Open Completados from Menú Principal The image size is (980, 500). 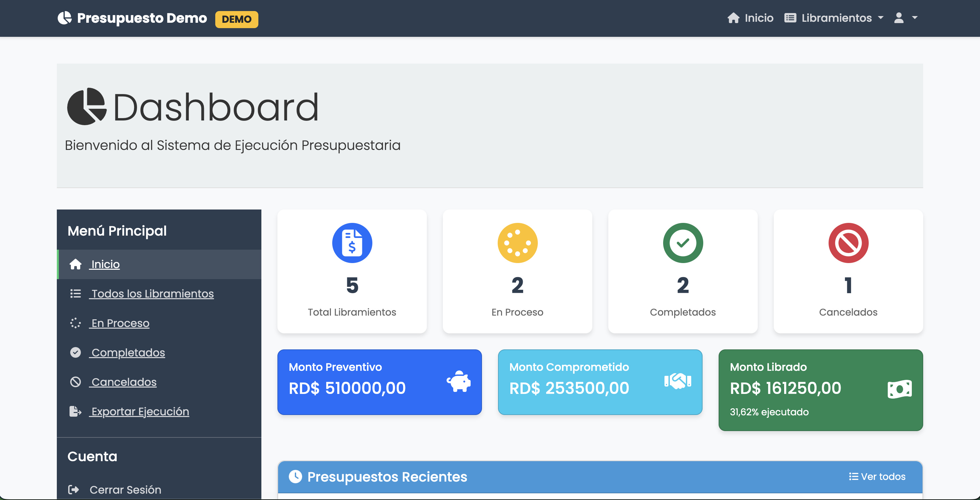tap(128, 353)
